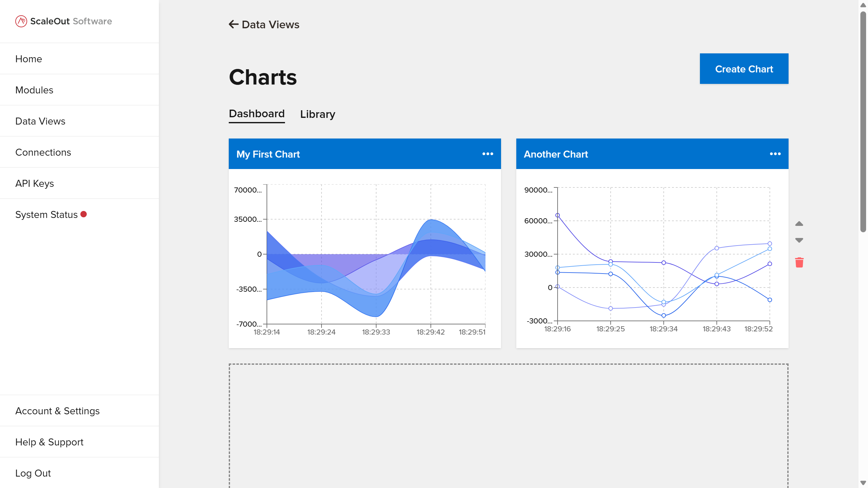This screenshot has width=868, height=488.
Task: Click the 18:29:14 axis label
Action: pyautogui.click(x=267, y=332)
